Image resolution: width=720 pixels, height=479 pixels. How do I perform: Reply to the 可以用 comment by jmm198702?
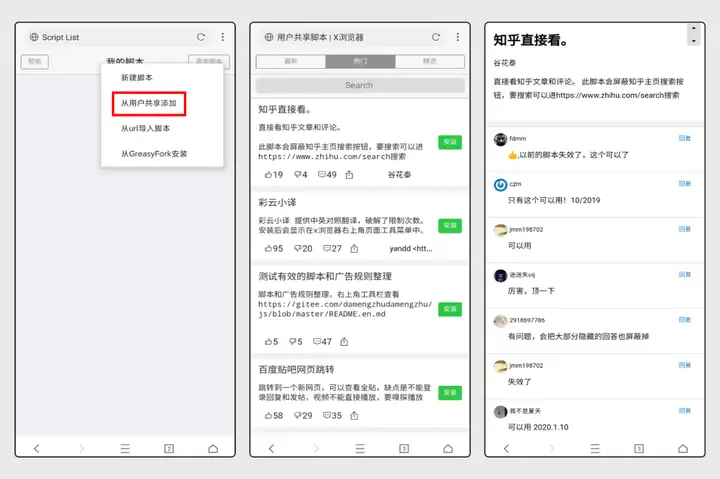click(x=685, y=229)
